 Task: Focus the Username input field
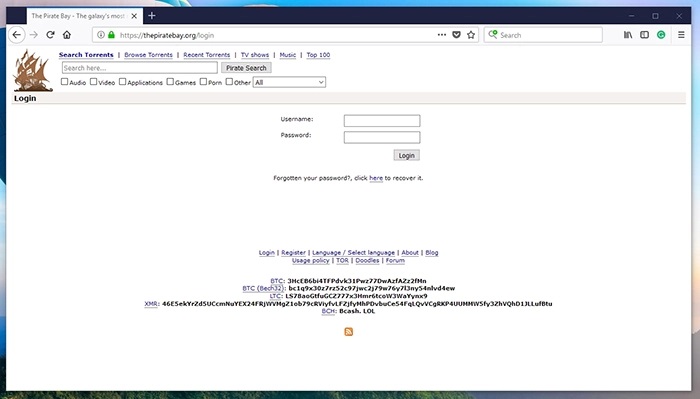[382, 121]
